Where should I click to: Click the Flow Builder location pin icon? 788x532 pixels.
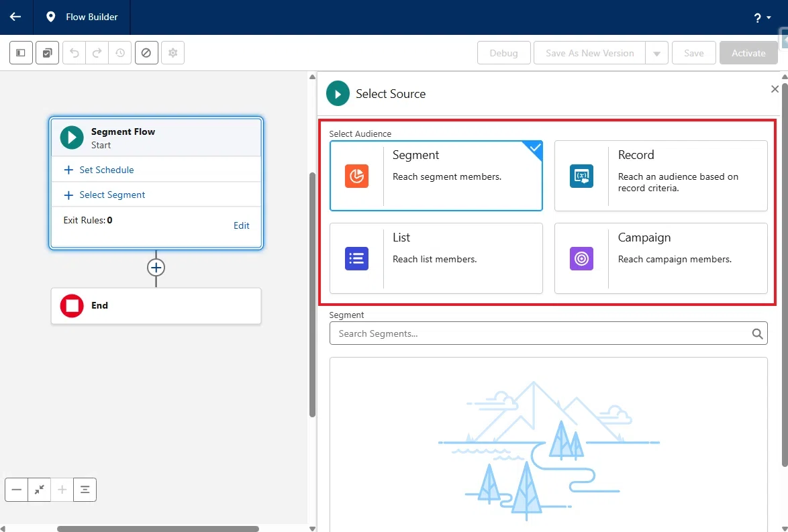51,17
